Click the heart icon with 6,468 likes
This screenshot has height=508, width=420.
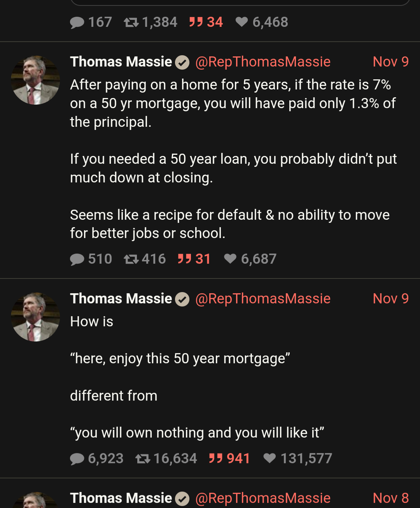(241, 22)
